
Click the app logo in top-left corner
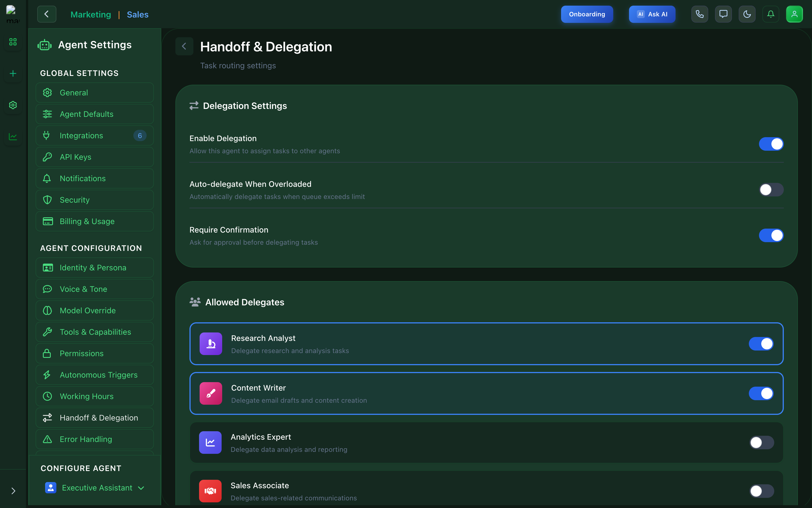pyautogui.click(x=13, y=14)
